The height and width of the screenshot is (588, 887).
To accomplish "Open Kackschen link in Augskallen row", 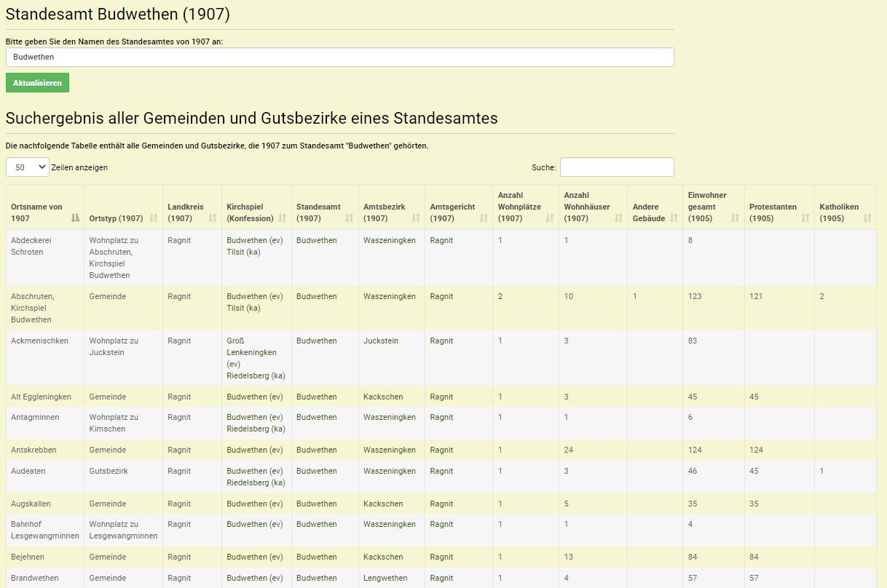I will (x=383, y=504).
